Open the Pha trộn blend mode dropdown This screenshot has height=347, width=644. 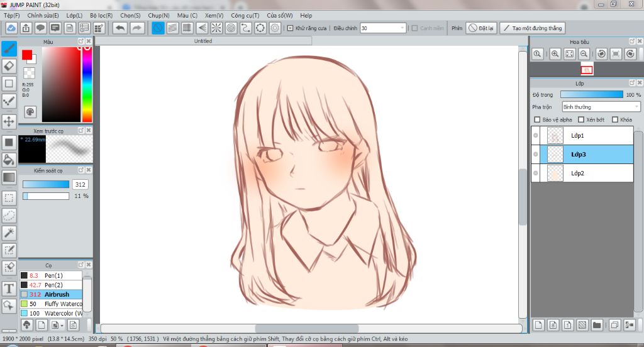[601, 107]
